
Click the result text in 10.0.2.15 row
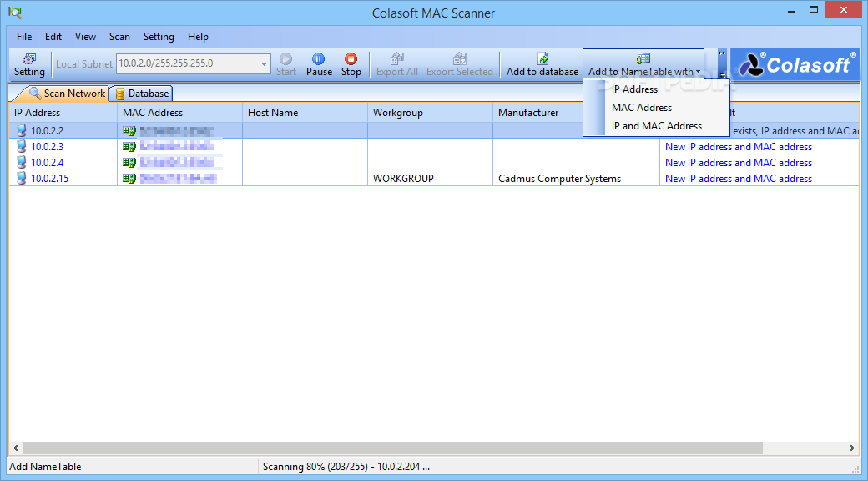pos(739,179)
